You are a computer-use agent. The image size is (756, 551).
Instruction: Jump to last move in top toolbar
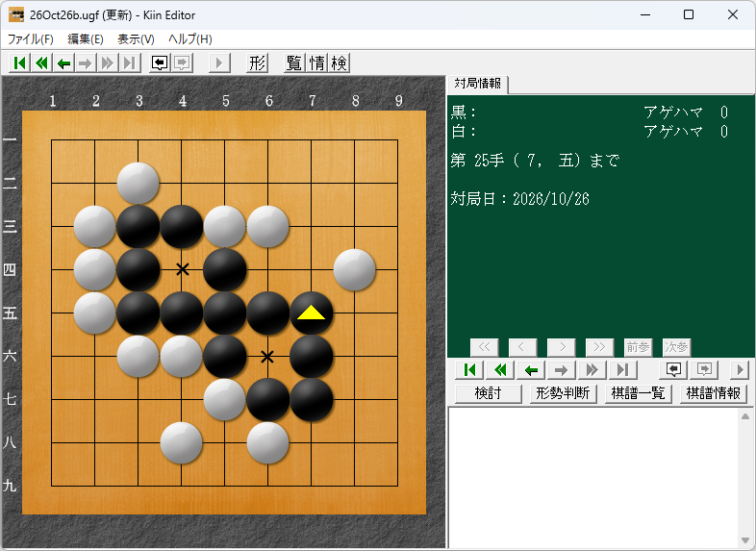coord(129,63)
